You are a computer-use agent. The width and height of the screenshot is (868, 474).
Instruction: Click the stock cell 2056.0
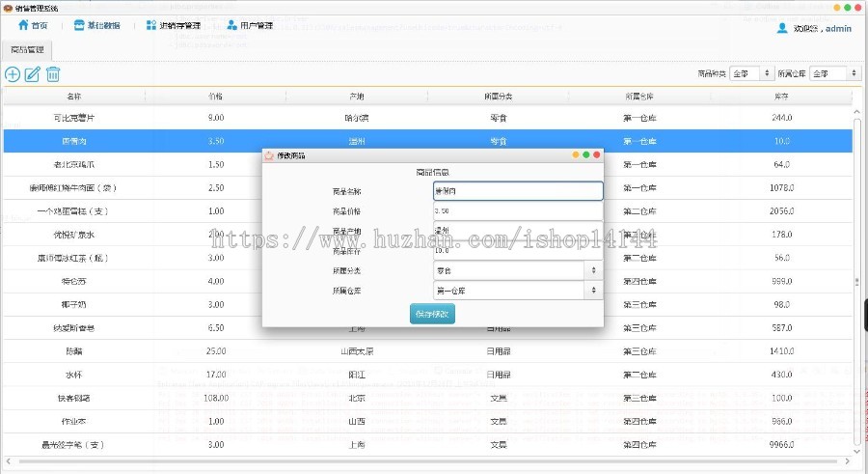coord(781,211)
